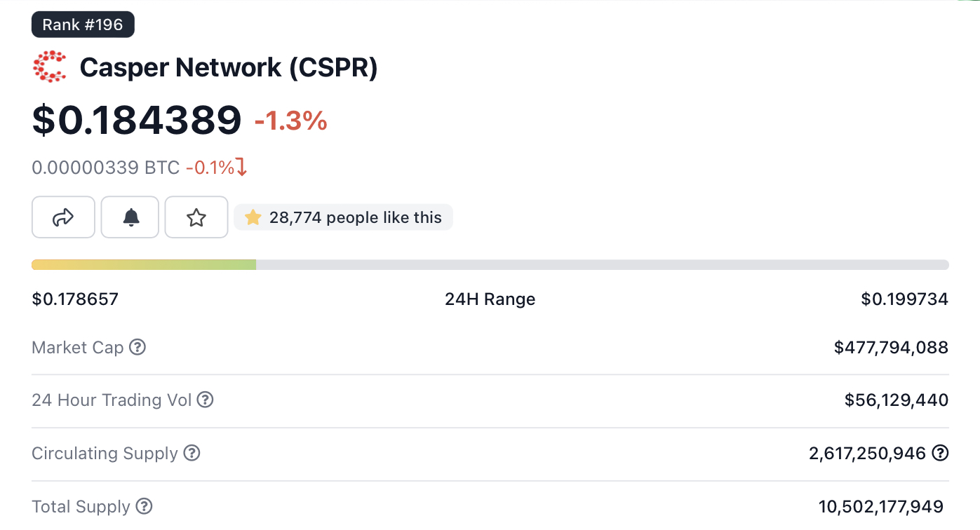
Task: Click the $56,129,440 trading volume value
Action: (896, 400)
